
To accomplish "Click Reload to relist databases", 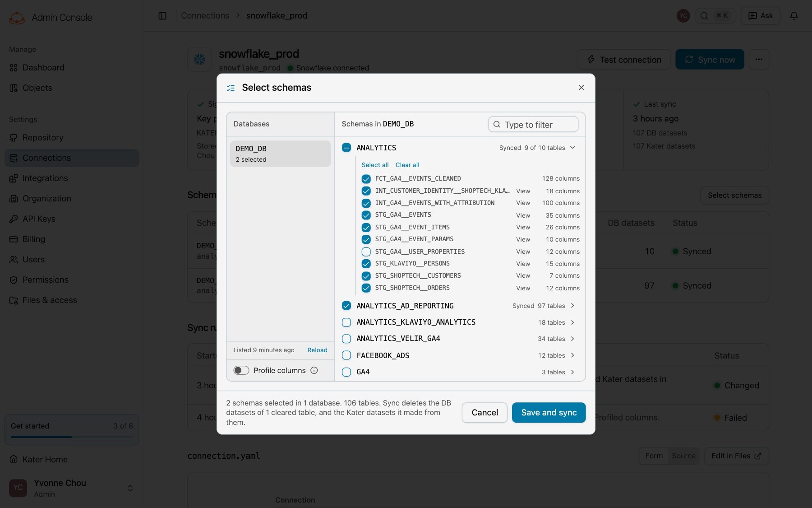I will (318, 350).
